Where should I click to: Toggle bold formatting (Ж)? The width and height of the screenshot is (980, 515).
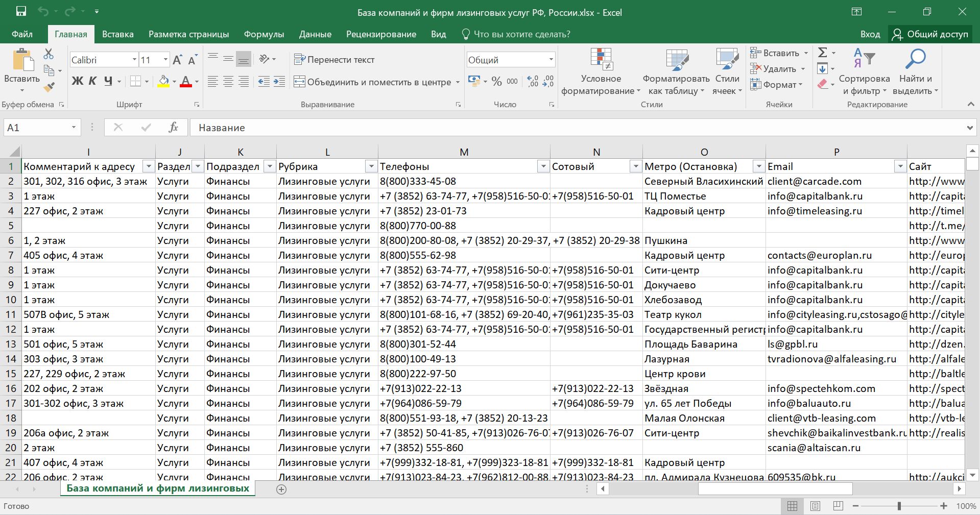point(77,81)
